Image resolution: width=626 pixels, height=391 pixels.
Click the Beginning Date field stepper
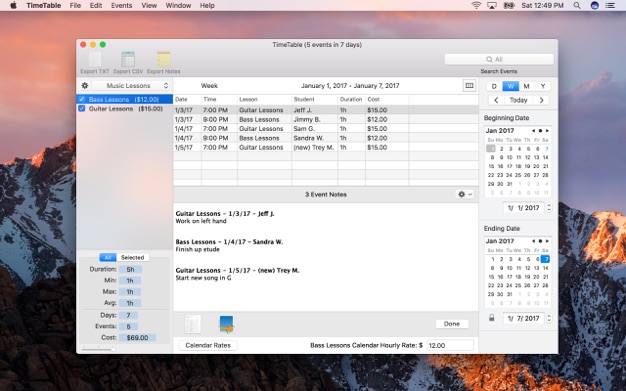point(549,208)
